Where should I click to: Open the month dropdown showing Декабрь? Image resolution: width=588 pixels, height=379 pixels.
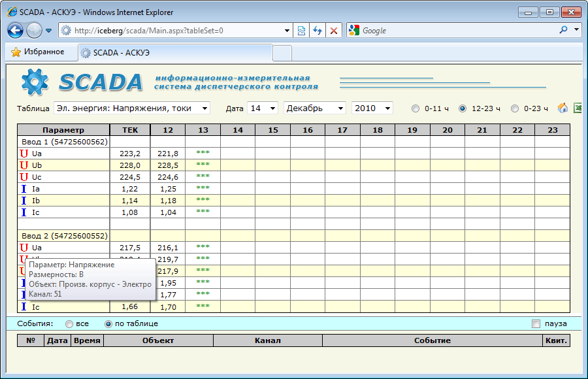point(315,108)
